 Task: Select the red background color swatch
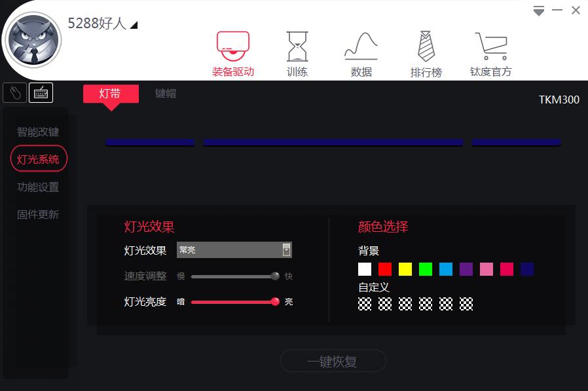tap(384, 269)
